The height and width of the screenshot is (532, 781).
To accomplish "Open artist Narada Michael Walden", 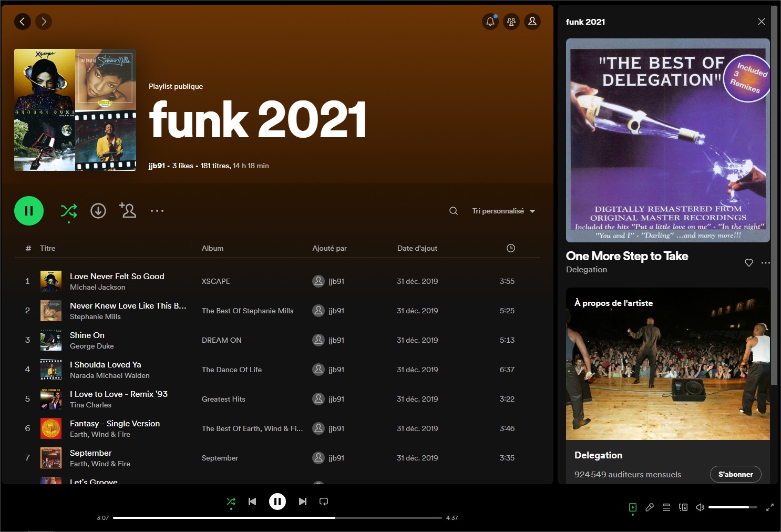I will (110, 375).
